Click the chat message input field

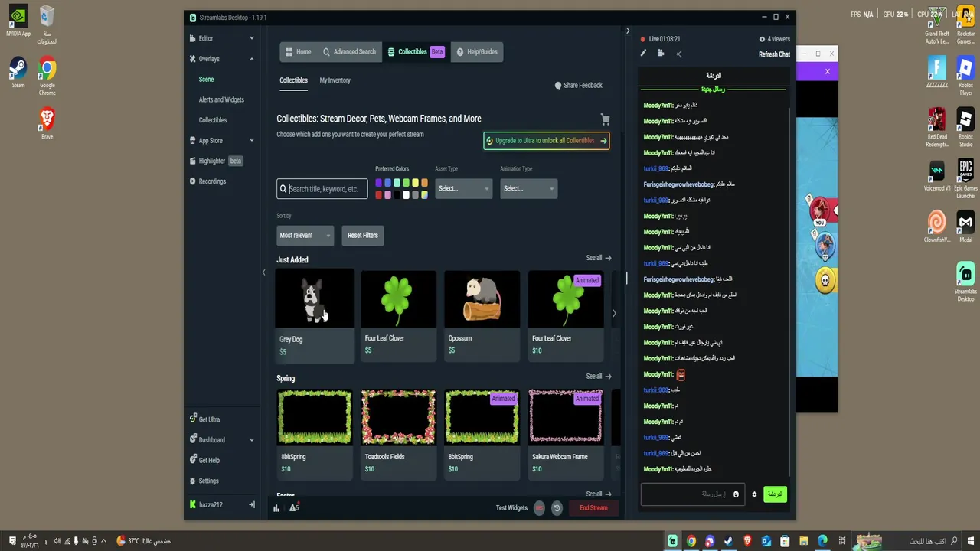coord(692,494)
